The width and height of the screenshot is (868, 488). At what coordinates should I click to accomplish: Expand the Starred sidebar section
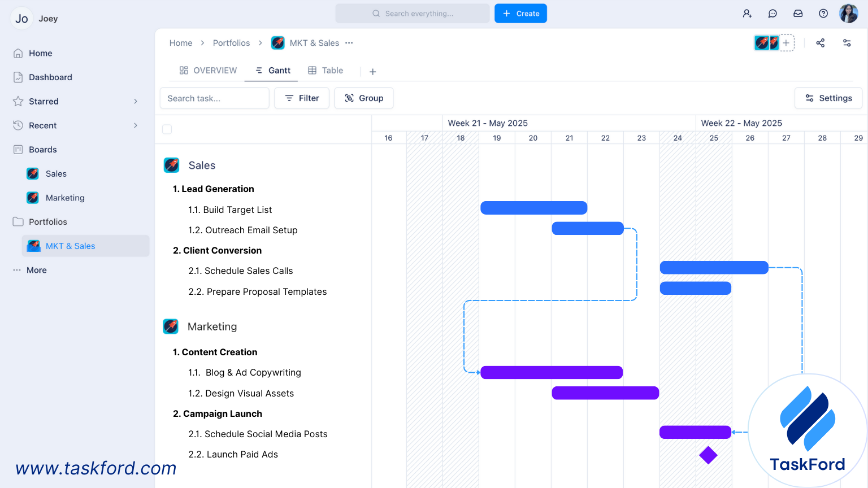pos(136,101)
